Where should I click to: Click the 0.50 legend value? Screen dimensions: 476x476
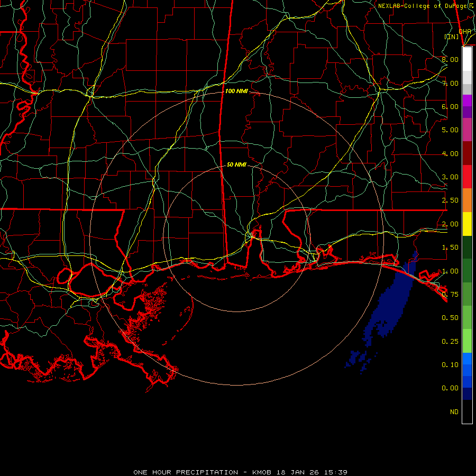450,318
